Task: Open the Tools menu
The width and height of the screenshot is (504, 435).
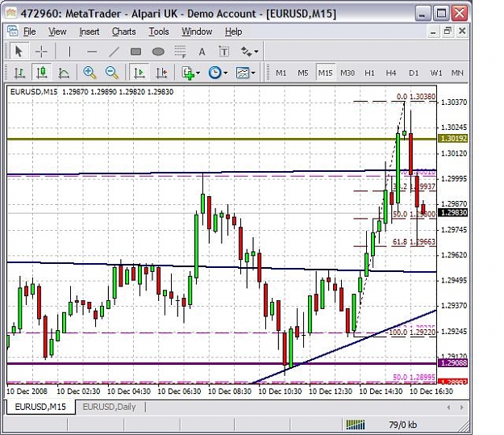Action: (x=159, y=31)
